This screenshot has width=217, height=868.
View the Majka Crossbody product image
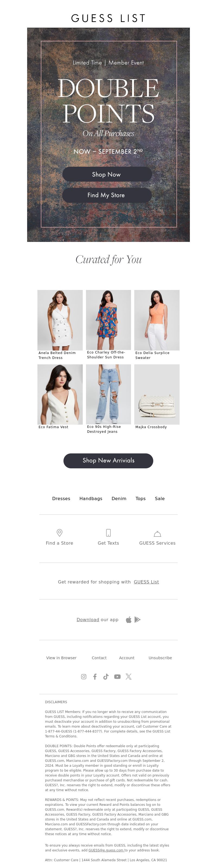click(157, 394)
